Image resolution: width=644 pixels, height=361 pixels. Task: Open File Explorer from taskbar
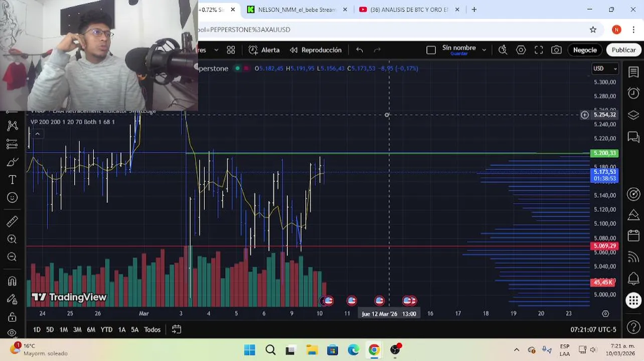click(311, 350)
